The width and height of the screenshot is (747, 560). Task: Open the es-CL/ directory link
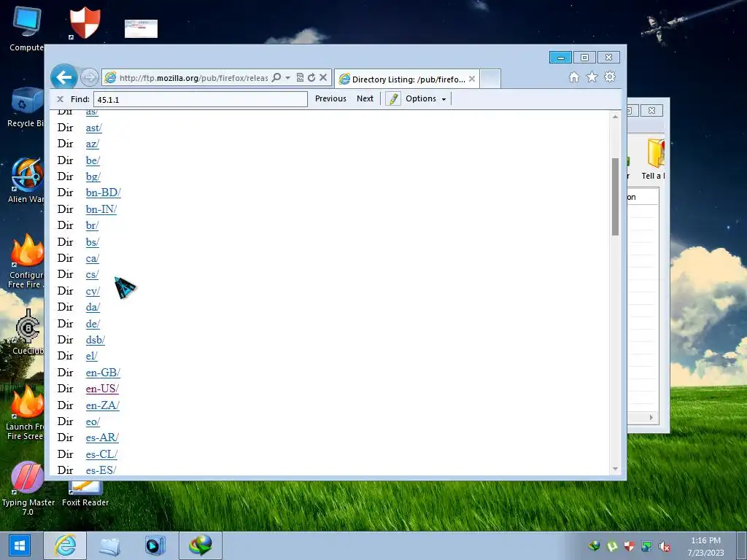point(101,454)
